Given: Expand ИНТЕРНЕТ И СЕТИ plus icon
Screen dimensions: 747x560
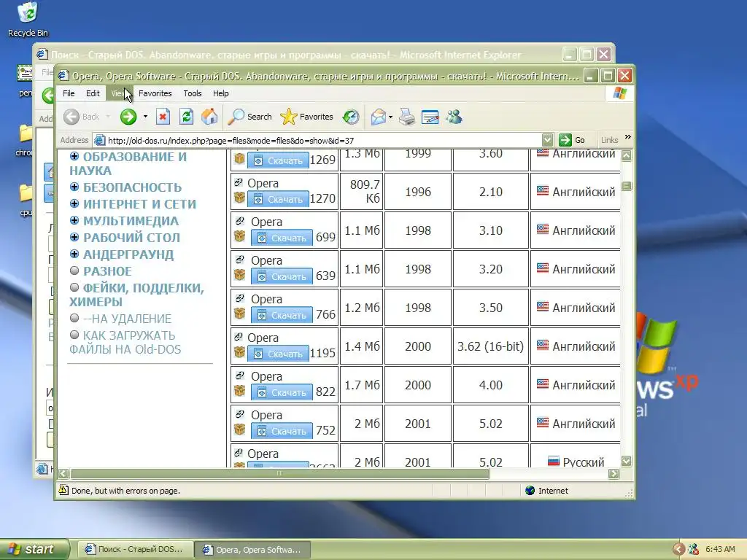Looking at the screenshot, I should pyautogui.click(x=74, y=203).
